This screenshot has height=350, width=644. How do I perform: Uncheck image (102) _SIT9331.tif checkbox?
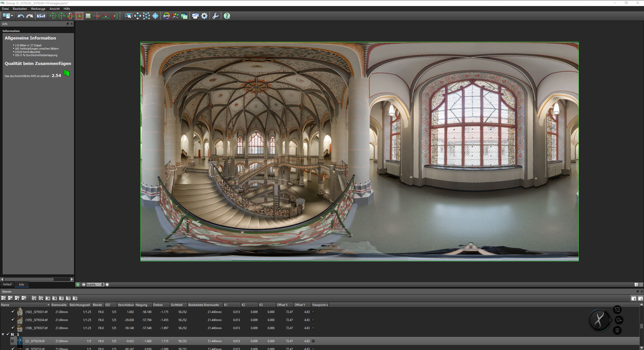13,312
